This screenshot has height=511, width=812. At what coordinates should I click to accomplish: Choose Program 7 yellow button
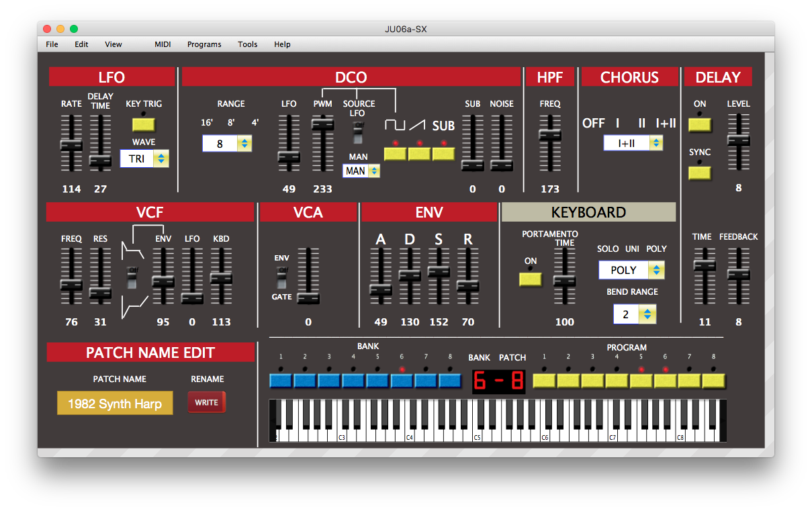(x=689, y=381)
